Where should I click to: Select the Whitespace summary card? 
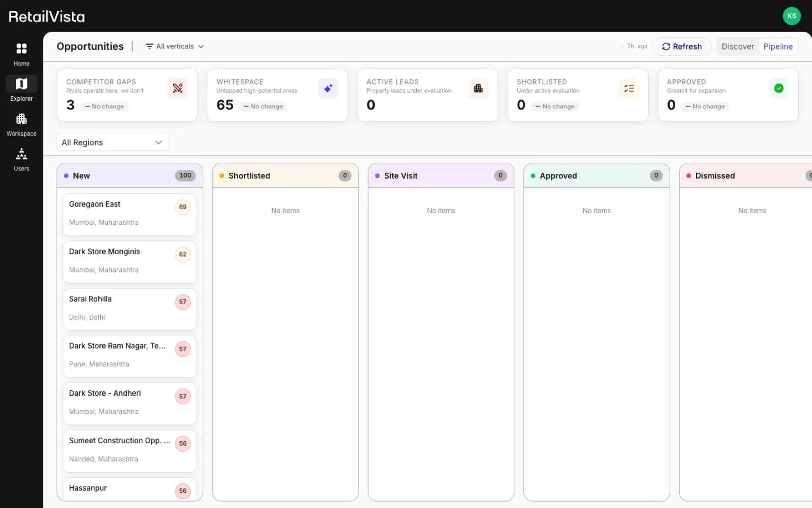(x=277, y=95)
